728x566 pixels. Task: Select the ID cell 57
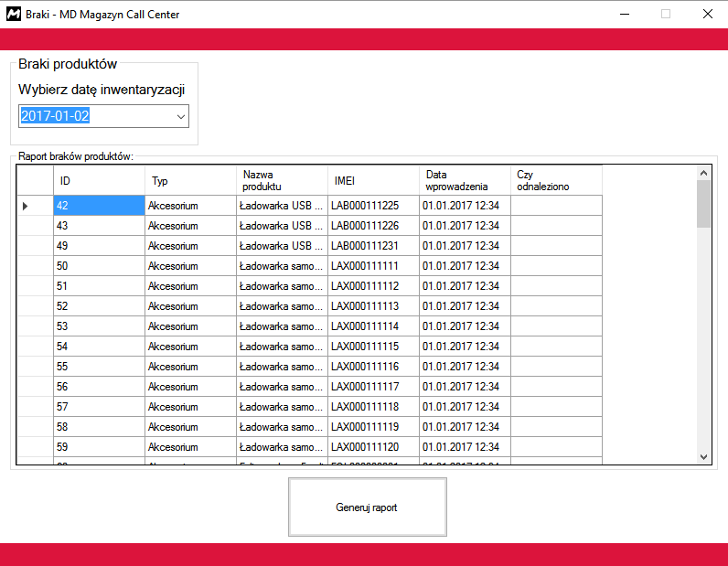[100, 407]
